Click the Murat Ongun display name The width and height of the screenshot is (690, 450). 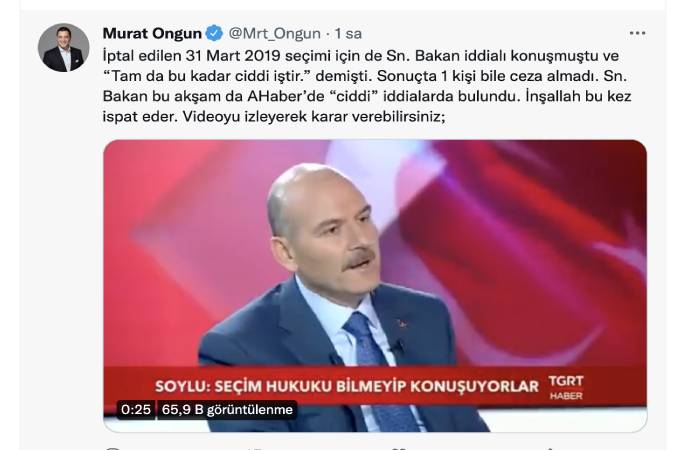(152, 33)
